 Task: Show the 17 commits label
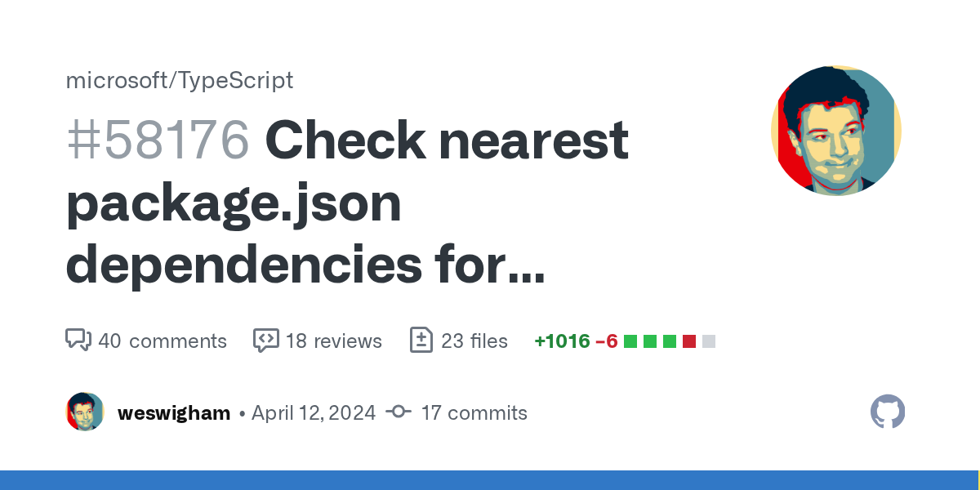tap(474, 412)
